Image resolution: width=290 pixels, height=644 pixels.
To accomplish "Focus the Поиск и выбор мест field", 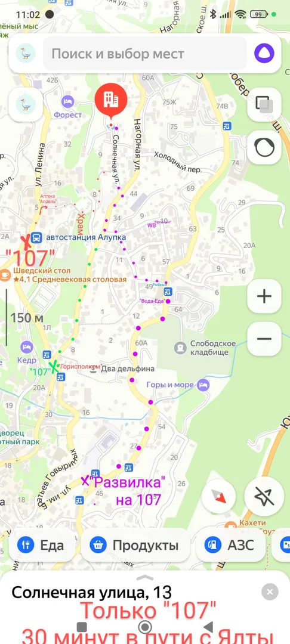I will pyautogui.click(x=145, y=54).
